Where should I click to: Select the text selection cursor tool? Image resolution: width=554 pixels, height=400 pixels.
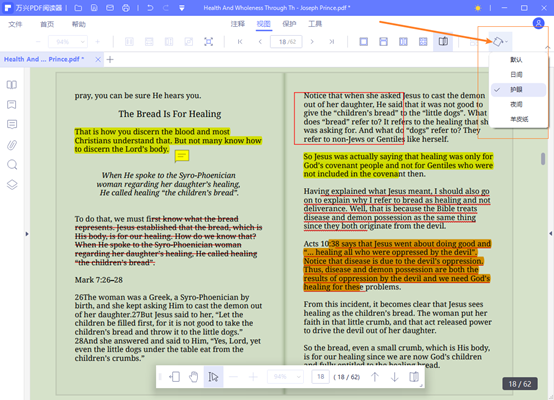click(213, 377)
